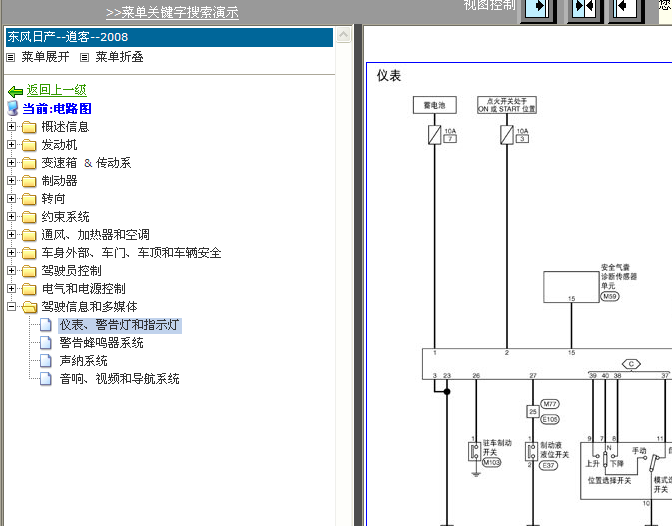The width and height of the screenshot is (672, 526).
Task: Click the 当前:电路图 heading text
Action: (x=57, y=108)
